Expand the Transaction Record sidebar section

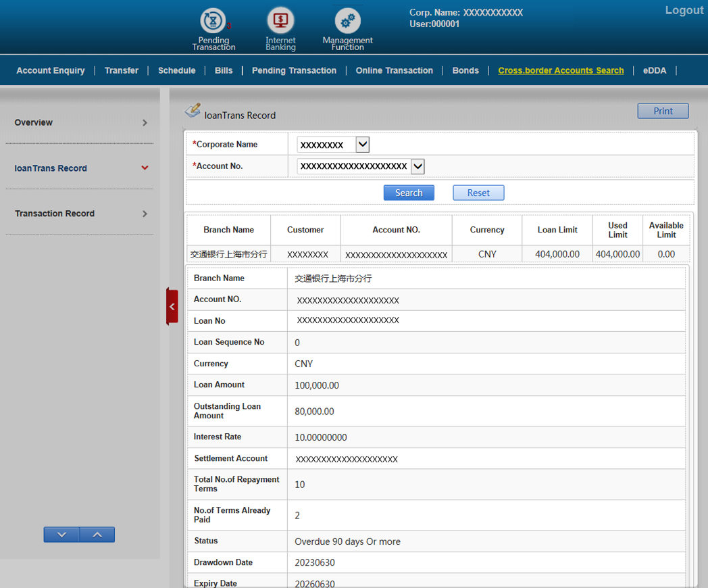[x=145, y=214]
